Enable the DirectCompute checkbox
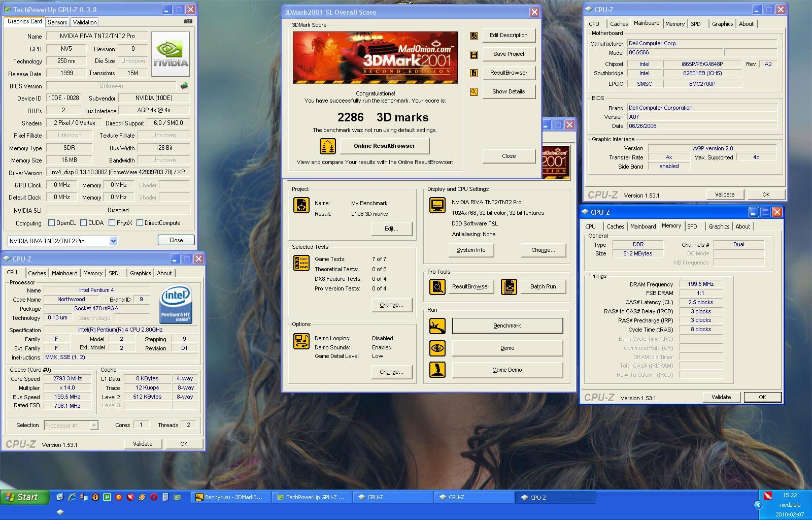This screenshot has height=520, width=812. (140, 223)
